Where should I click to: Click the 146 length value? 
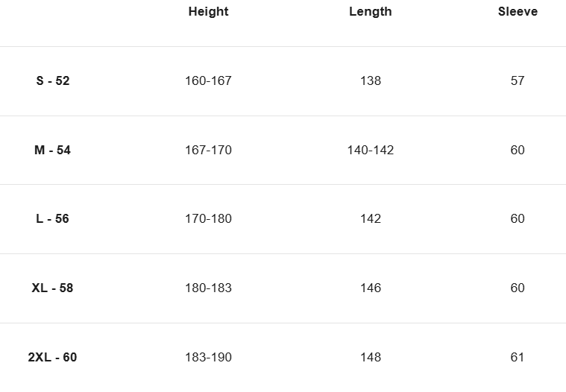pos(370,288)
